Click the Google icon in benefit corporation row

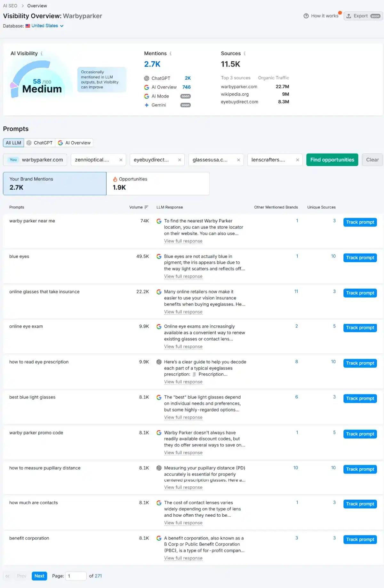coord(159,538)
